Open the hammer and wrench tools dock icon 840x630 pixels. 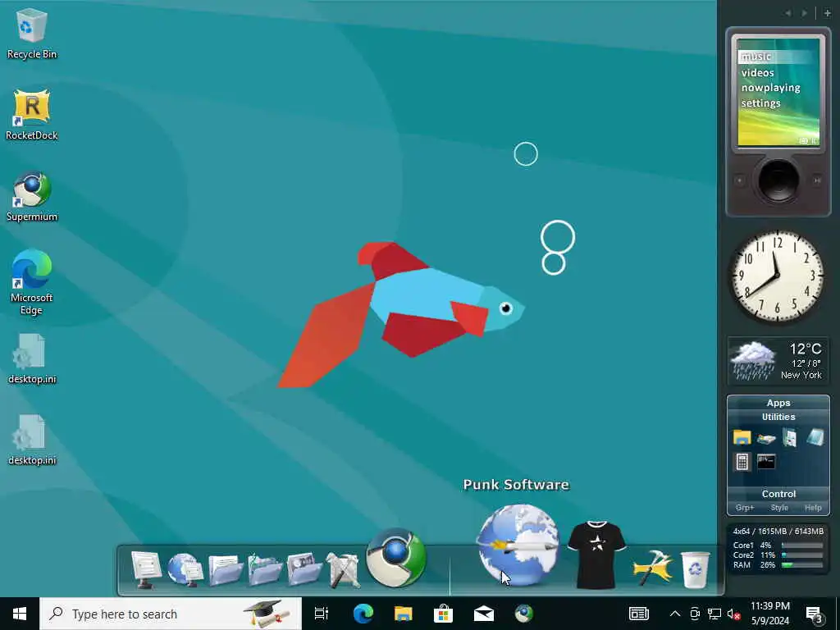pyautogui.click(x=343, y=569)
